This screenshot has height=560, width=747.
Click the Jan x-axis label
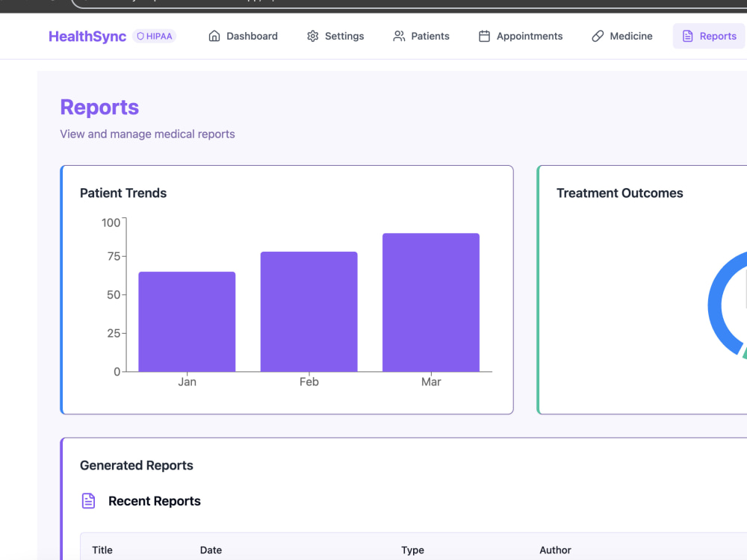pyautogui.click(x=187, y=382)
